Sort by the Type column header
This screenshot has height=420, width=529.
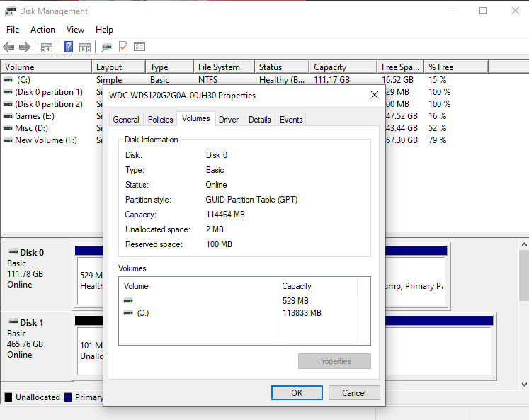click(x=170, y=67)
